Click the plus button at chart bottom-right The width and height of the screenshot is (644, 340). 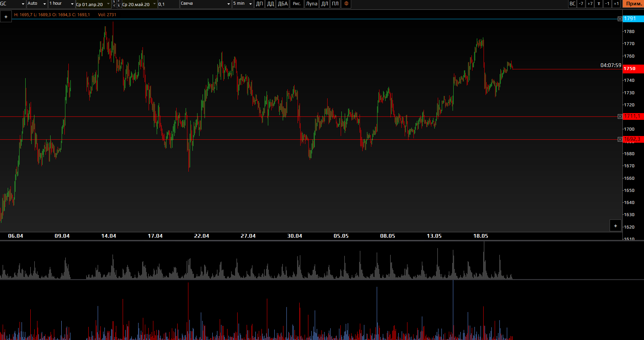point(615,226)
